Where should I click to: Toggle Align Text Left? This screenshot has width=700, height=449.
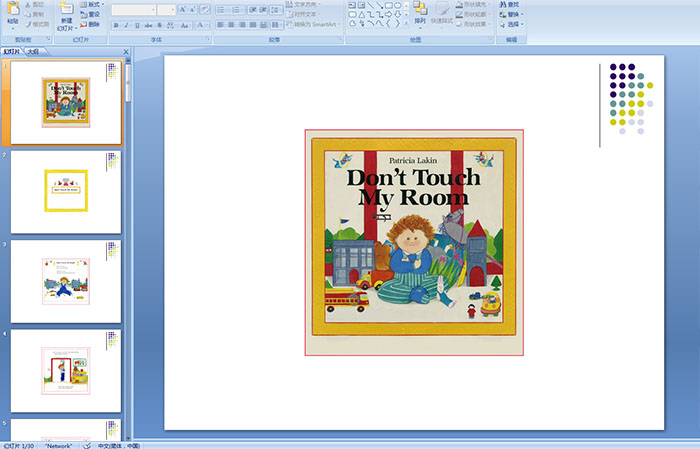click(x=220, y=25)
